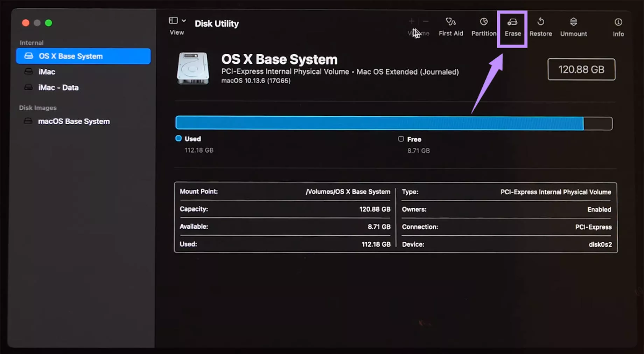Click the green zoom window button
Screen dimensions: 644x354
pos(49,22)
